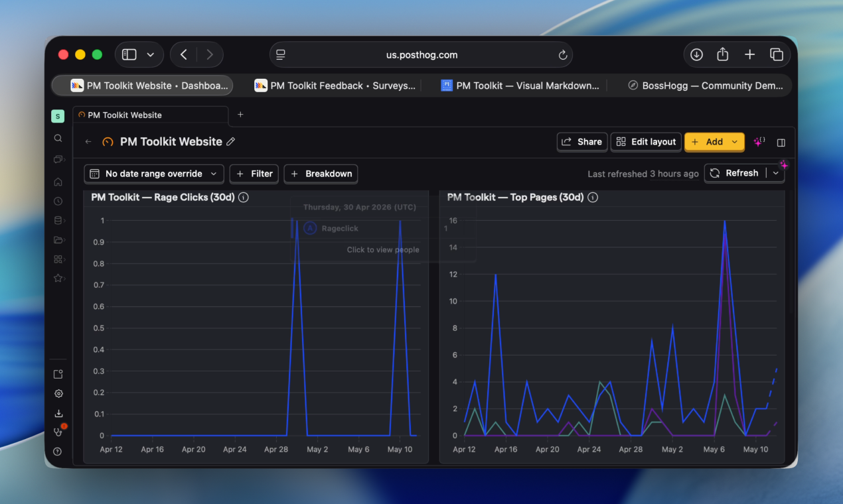Switch to BossHogg Community Demo tab
The image size is (843, 504).
click(x=705, y=86)
